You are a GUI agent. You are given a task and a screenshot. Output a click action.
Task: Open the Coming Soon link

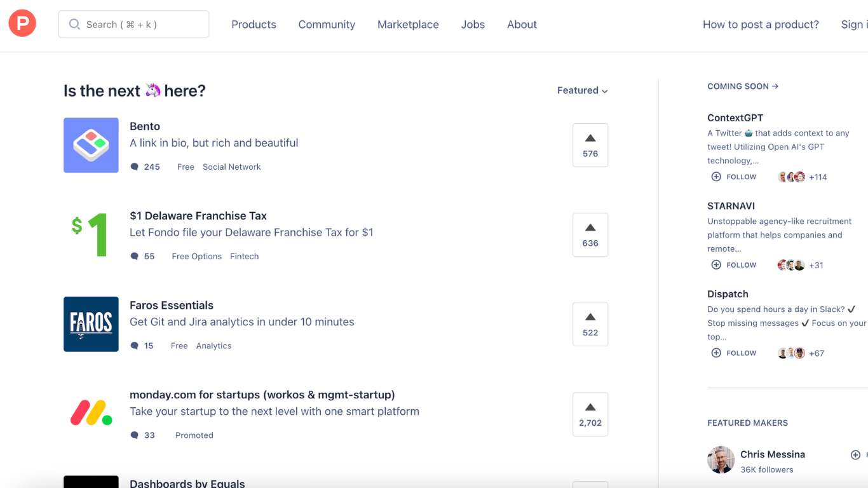coord(743,86)
